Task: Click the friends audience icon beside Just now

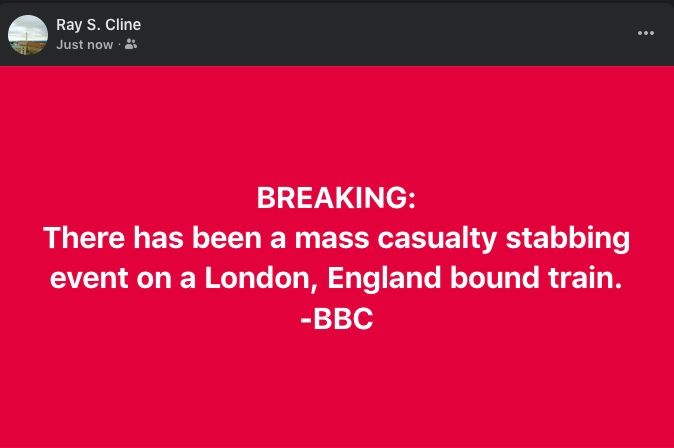Action: click(131, 44)
